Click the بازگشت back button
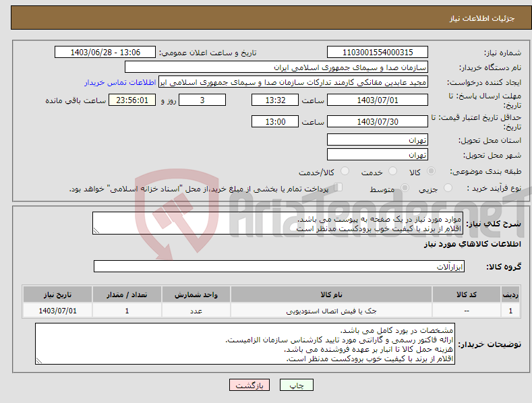Screen dimensions: 532x403 pyautogui.click(x=249, y=385)
